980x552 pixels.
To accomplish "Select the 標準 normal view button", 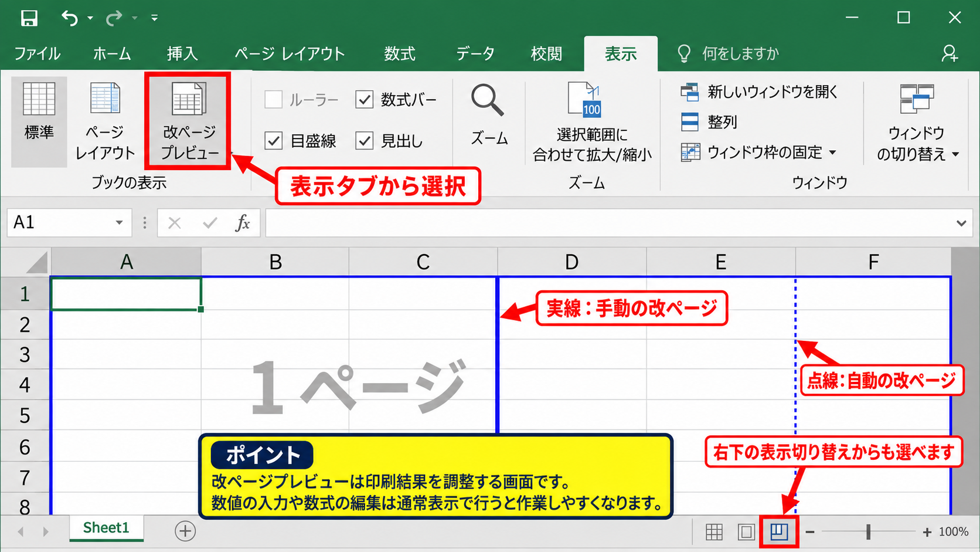I will pos(39,121).
